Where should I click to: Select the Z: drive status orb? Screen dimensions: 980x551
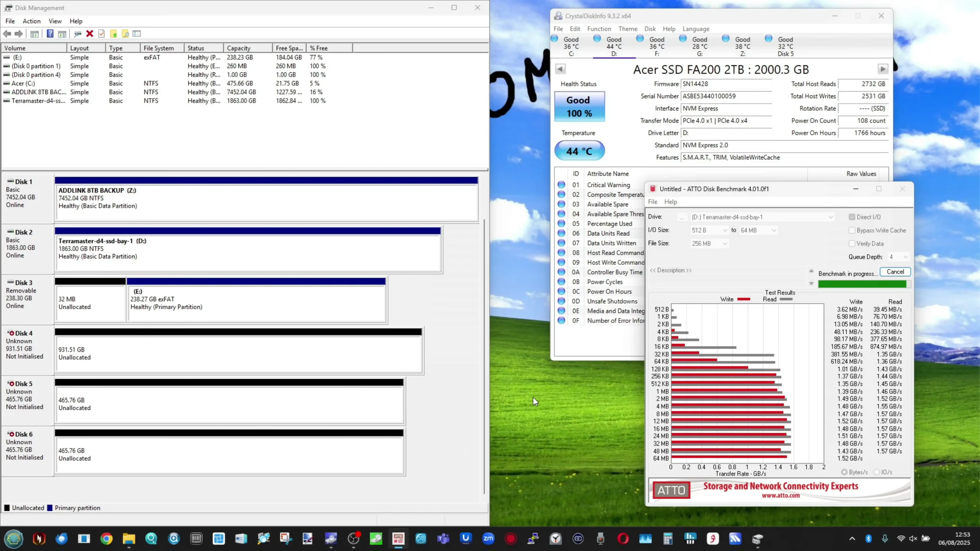(725, 38)
